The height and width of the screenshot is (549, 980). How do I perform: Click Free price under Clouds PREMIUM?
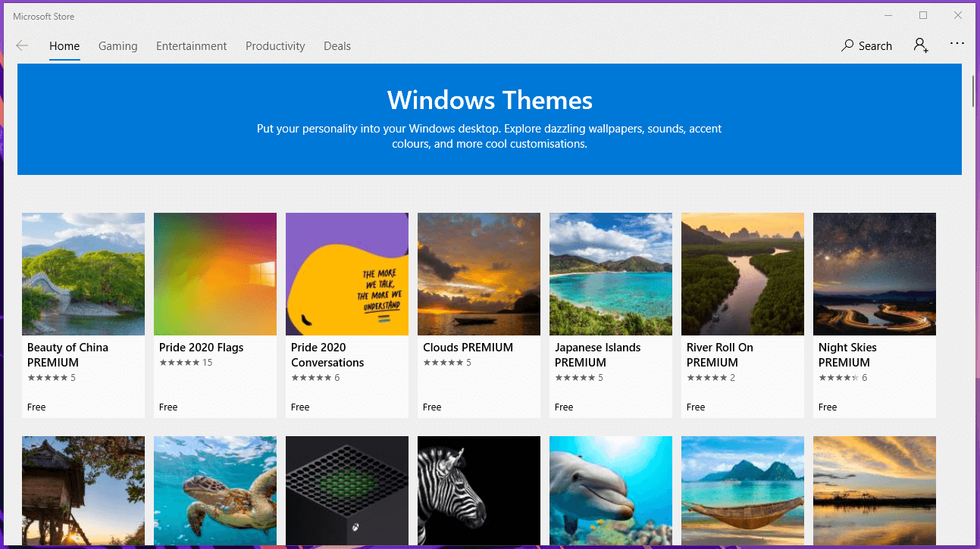tap(432, 407)
